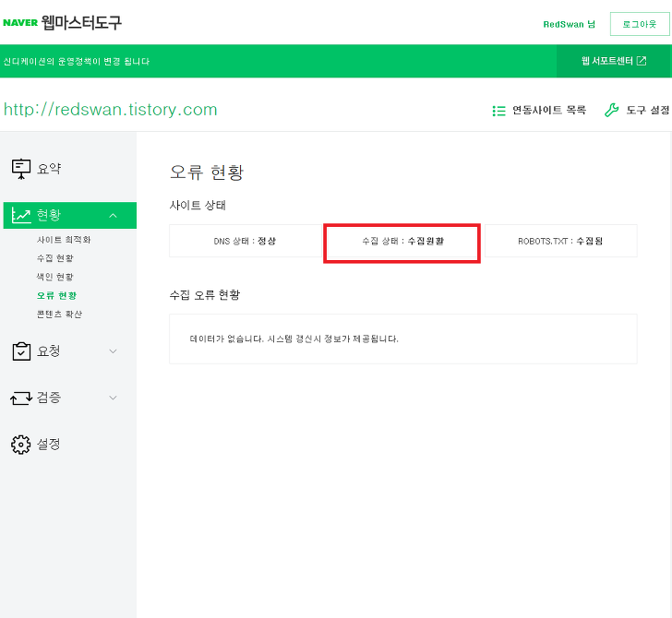The image size is (672, 618).
Task: Click the 검증 arrows icon
Action: click(21, 398)
